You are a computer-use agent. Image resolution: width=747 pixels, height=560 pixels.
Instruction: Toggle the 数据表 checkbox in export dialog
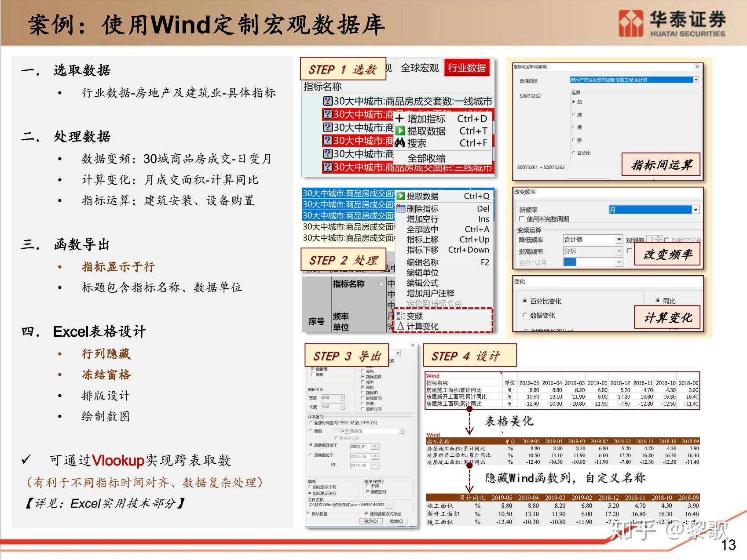point(312,369)
